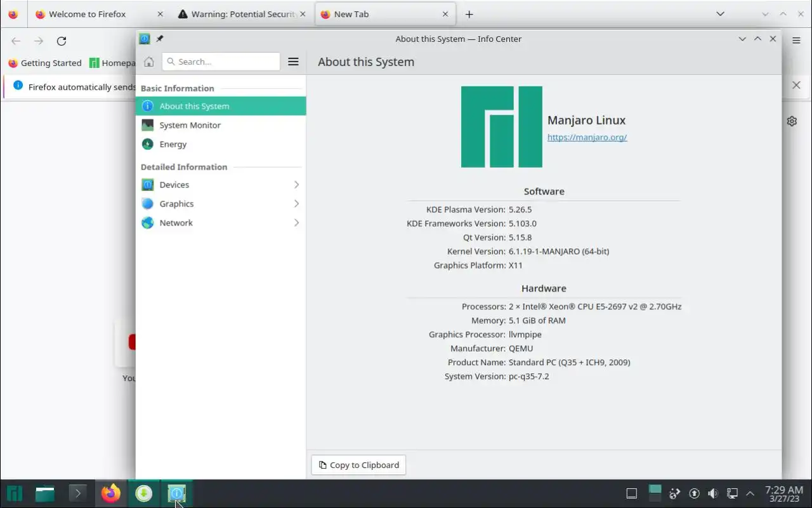Open a new Firefox tab
This screenshot has width=812, height=508.
point(469,14)
